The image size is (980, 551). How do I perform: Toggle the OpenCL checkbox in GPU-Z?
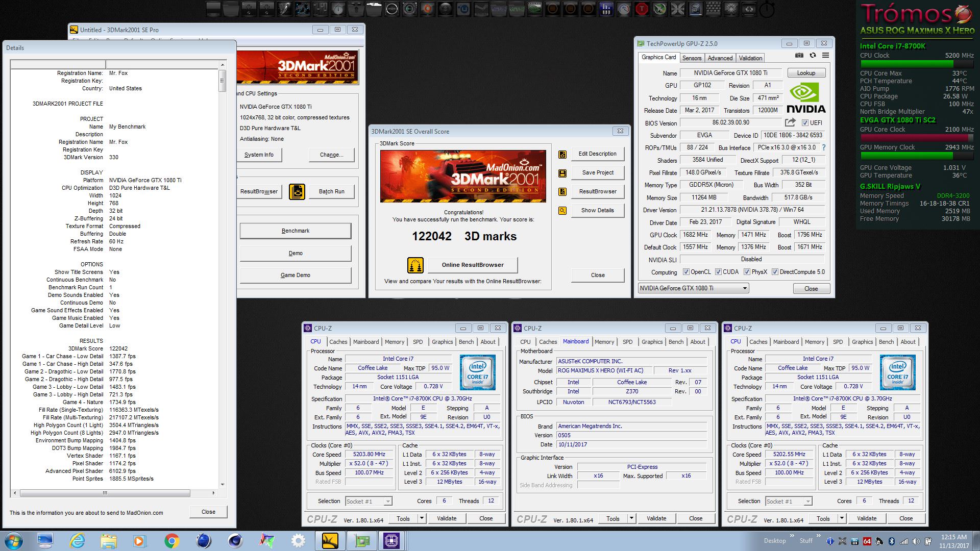click(x=686, y=272)
